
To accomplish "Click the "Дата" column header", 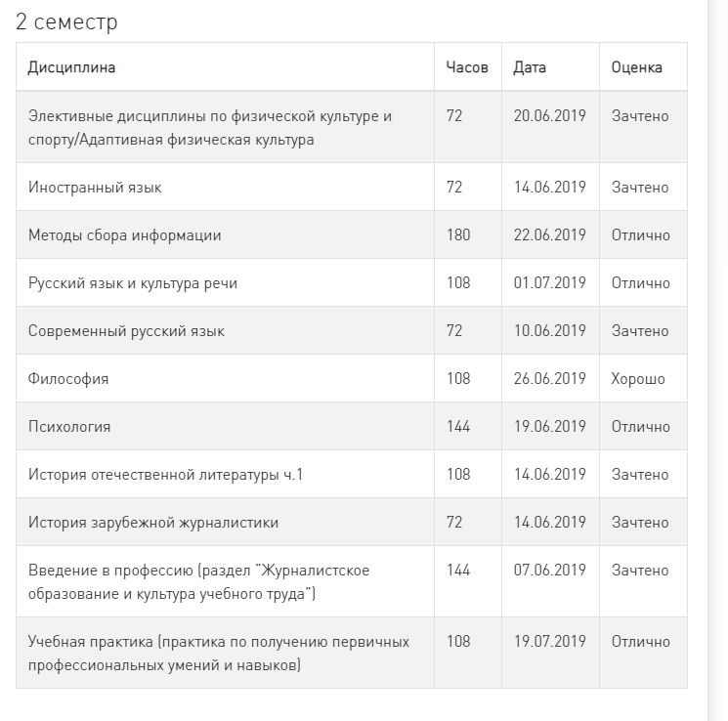I will tap(530, 67).
